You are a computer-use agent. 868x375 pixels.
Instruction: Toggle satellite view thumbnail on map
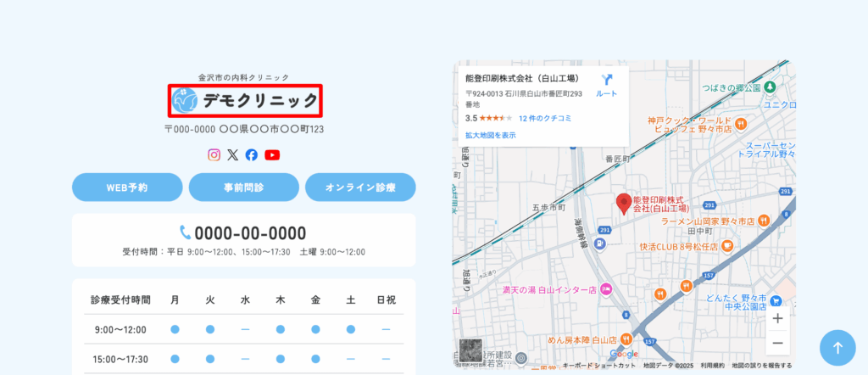(470, 350)
